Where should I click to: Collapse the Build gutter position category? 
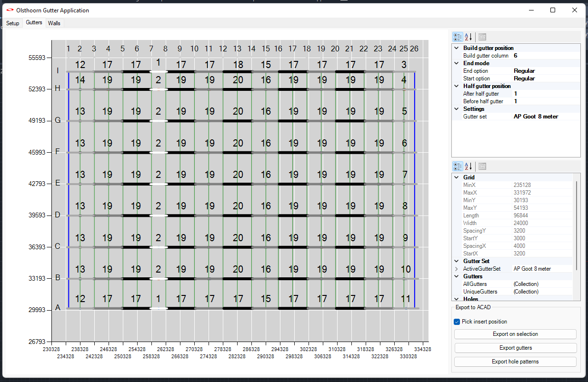[x=456, y=48]
